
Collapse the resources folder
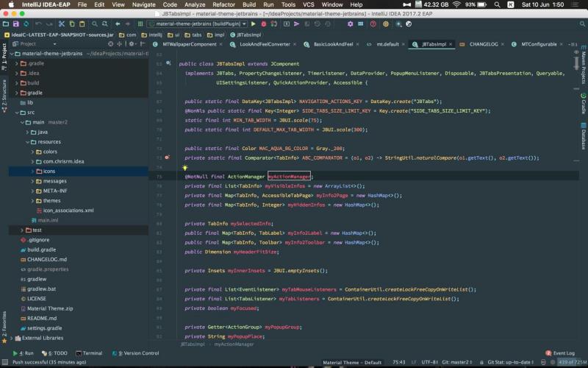click(27, 142)
